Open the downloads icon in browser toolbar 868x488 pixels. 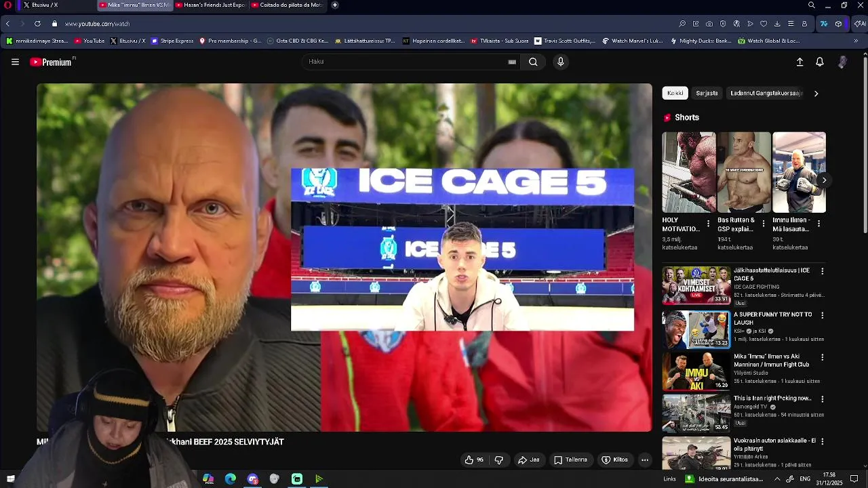[777, 24]
